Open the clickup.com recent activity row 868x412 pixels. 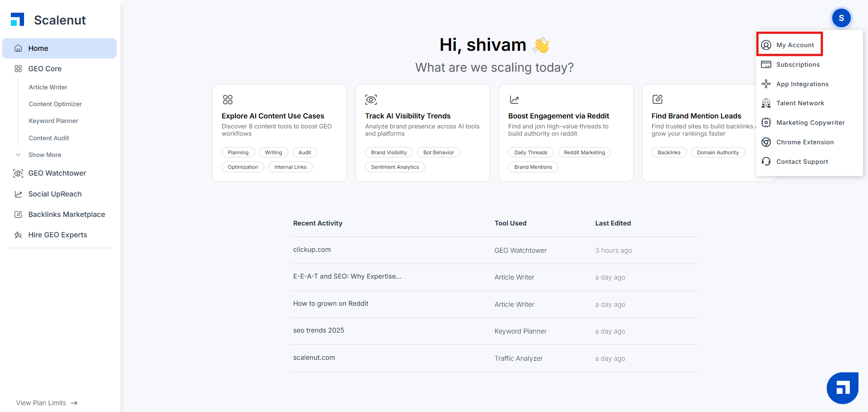[495, 250]
